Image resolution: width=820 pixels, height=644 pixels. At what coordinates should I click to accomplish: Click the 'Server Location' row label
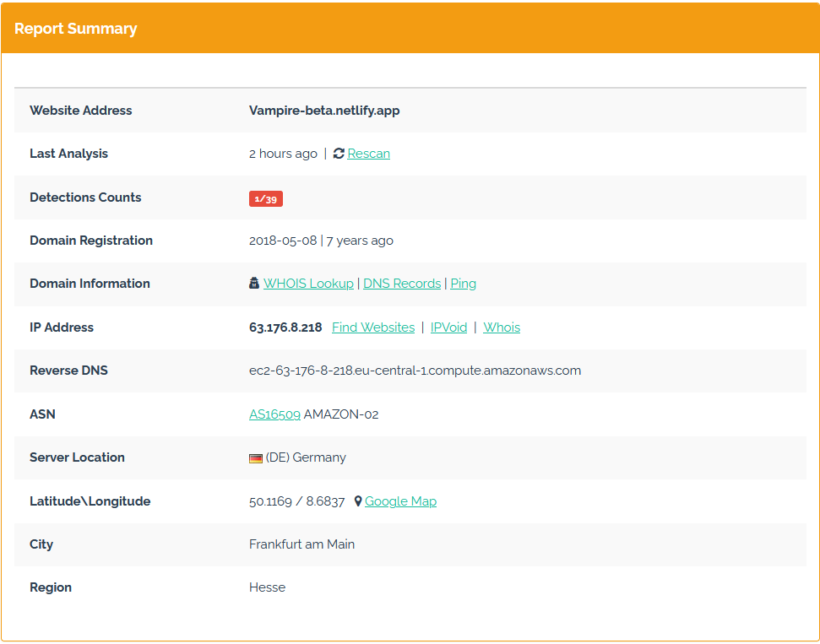click(78, 457)
